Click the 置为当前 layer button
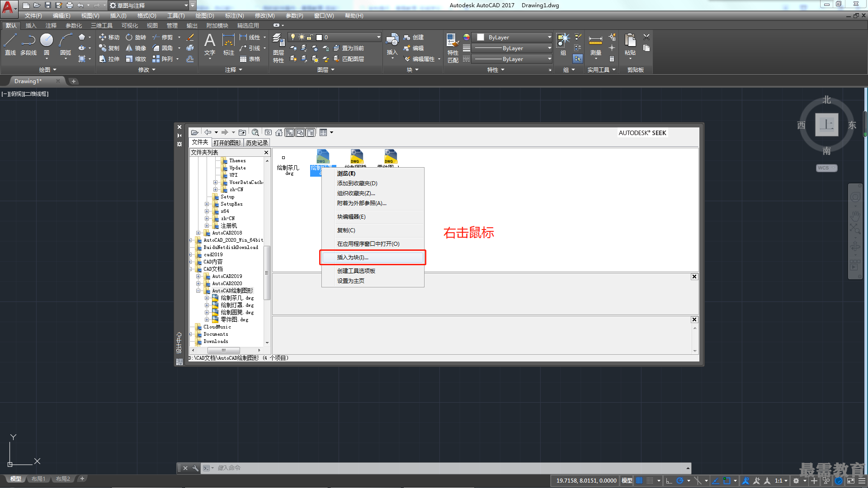Screen dimensions: 868x488 pos(348,48)
